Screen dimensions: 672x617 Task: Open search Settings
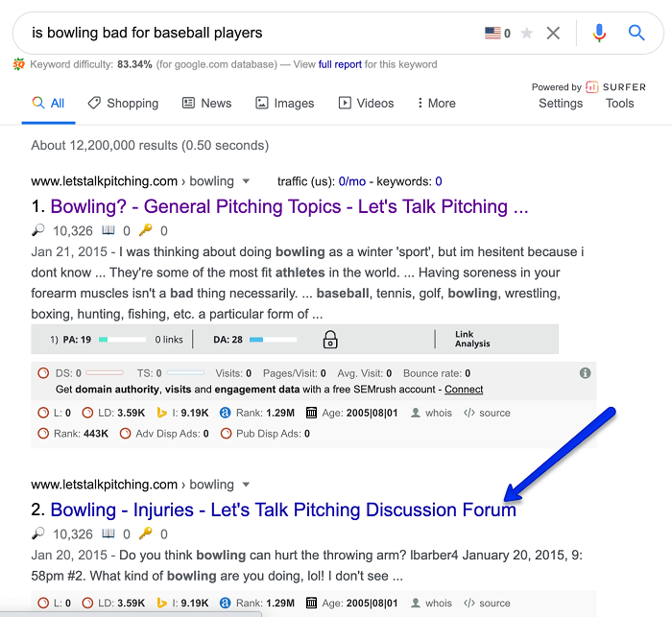point(561,104)
